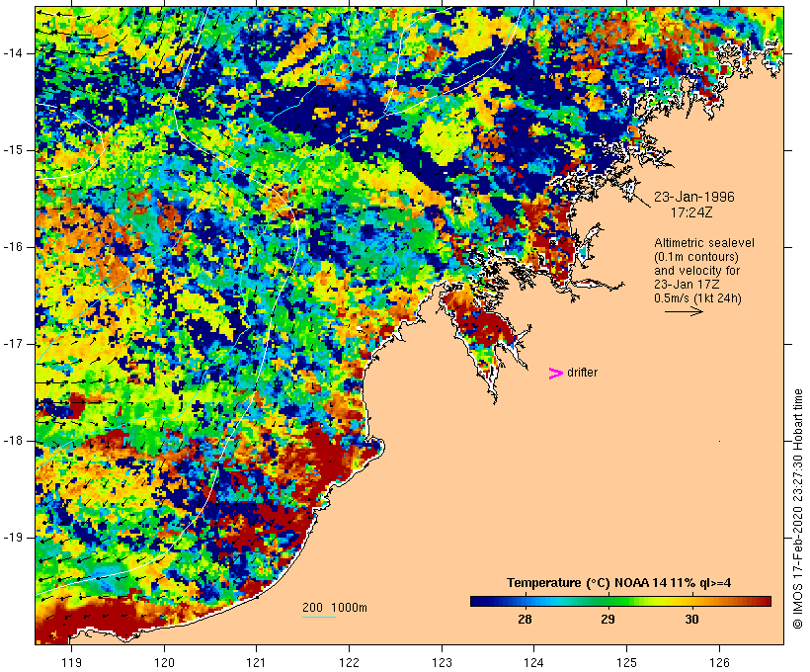Select the dark blue end of temperature colorbar
This screenshot has height=672, width=810.
(x=476, y=600)
